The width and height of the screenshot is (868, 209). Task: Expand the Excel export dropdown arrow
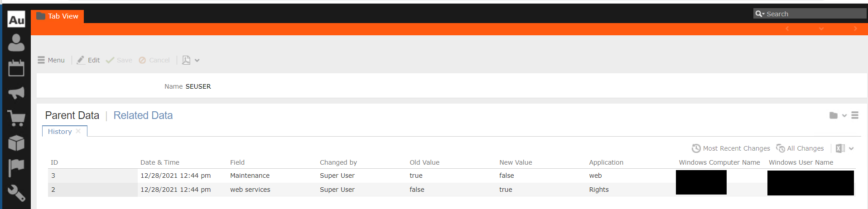pyautogui.click(x=851, y=148)
